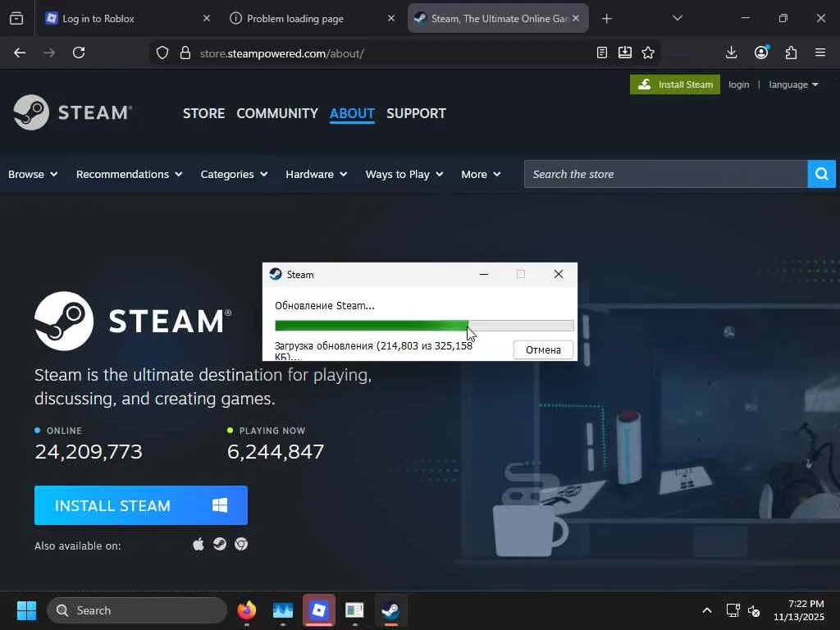Switch to the Log in to Roblox tab
Screen dimensions: 840x630
126,19
